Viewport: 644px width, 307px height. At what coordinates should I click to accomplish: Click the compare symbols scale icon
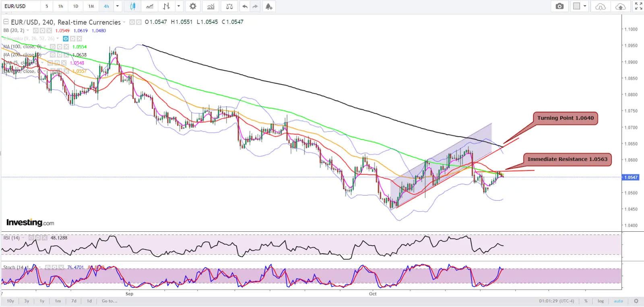(x=229, y=6)
